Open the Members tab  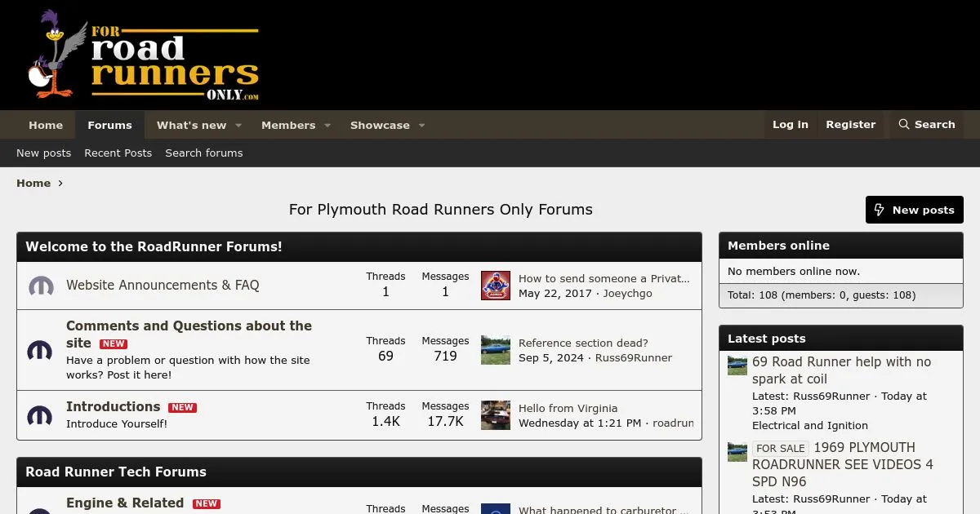pos(288,126)
